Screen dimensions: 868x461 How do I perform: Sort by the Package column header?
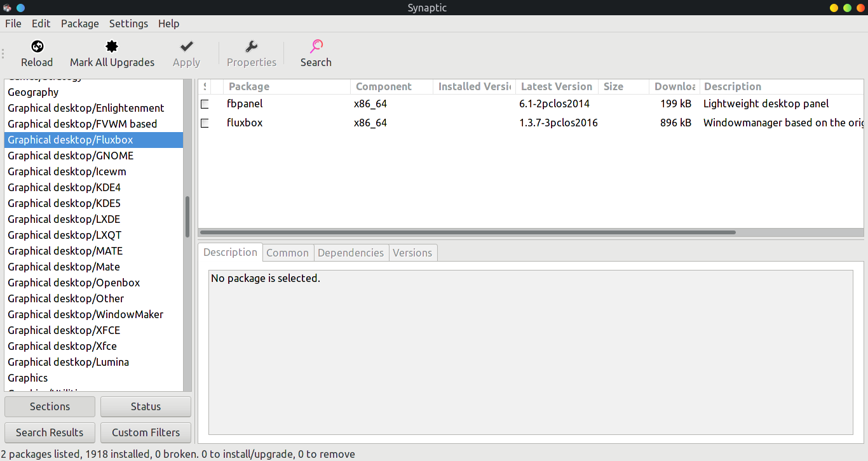[287, 86]
